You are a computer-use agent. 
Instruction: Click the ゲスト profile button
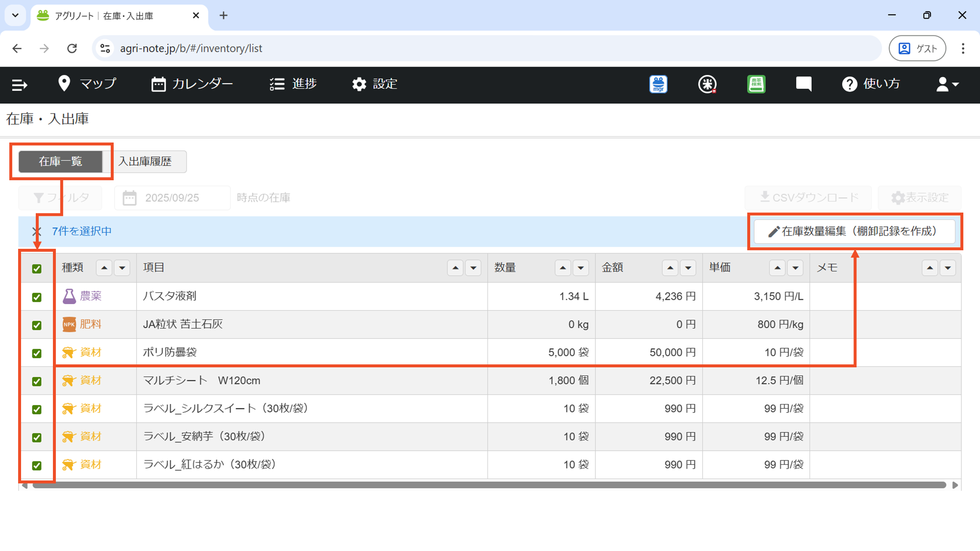click(917, 48)
